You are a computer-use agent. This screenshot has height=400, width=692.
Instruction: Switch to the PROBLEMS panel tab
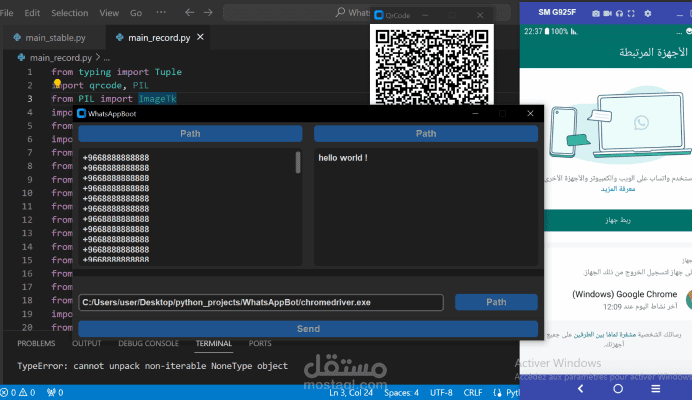pyautogui.click(x=36, y=343)
